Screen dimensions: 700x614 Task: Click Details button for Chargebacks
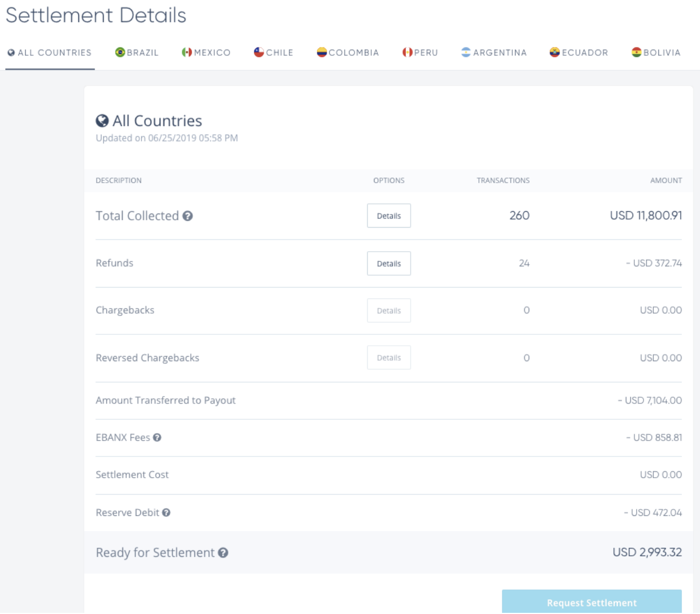(x=389, y=311)
